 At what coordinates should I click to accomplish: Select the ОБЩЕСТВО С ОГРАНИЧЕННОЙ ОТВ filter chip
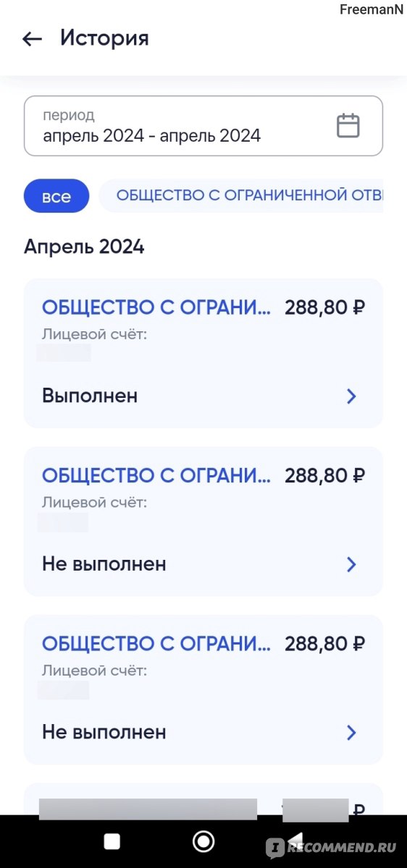click(241, 196)
